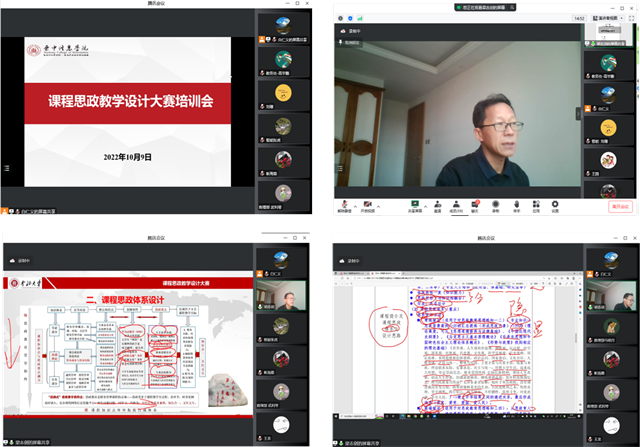The height and width of the screenshot is (447, 640).
Task: Click the red Leave Meeting button
Action: click(620, 207)
